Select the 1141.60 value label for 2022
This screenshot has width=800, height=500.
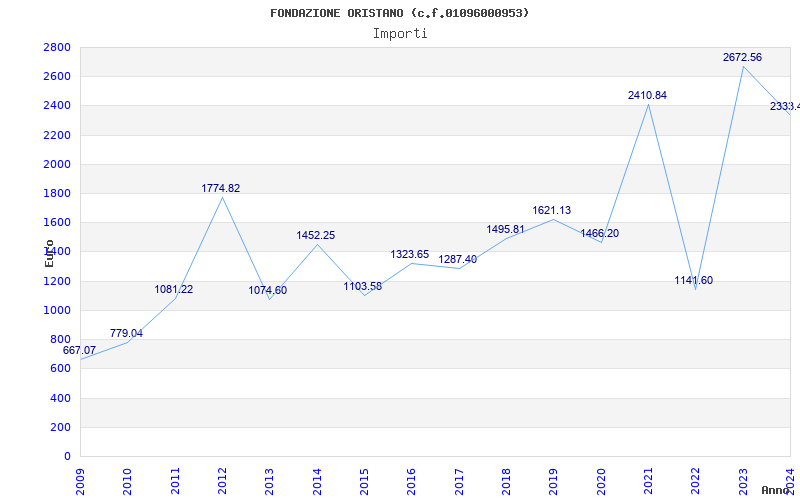click(x=693, y=281)
